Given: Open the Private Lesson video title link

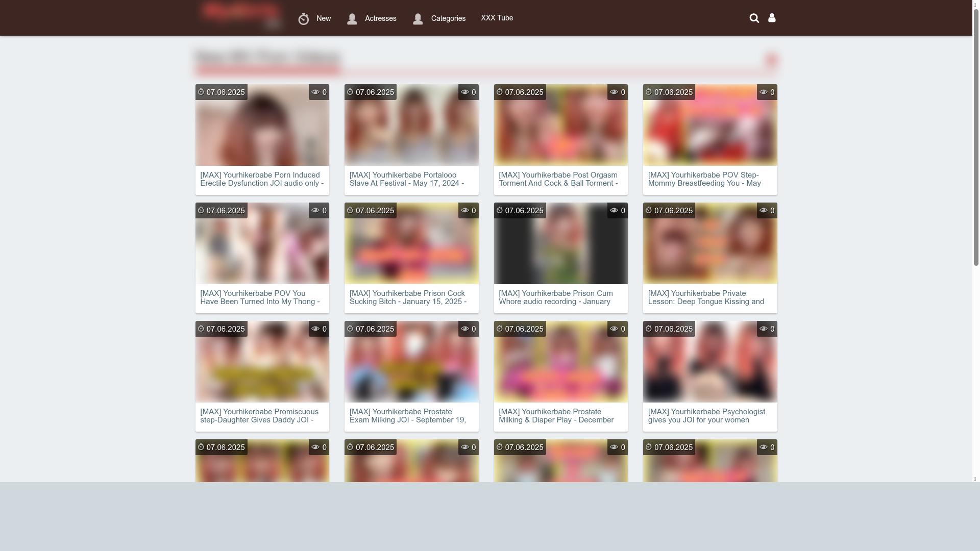Looking at the screenshot, I should pos(706,297).
